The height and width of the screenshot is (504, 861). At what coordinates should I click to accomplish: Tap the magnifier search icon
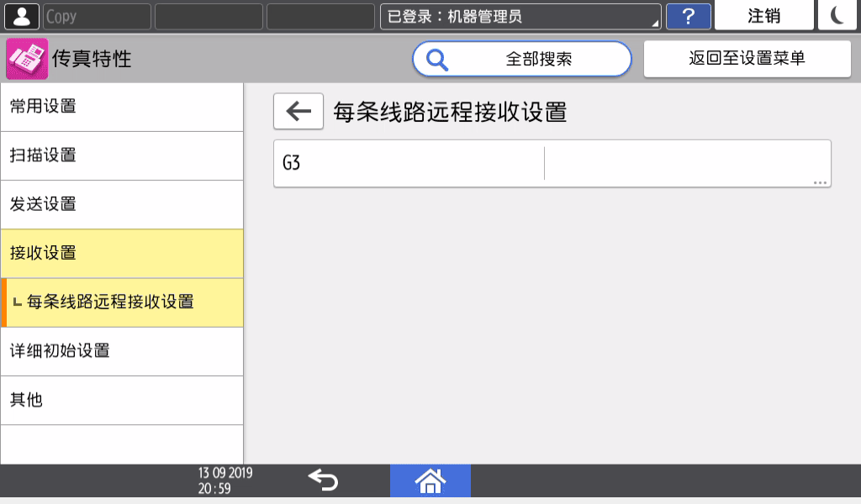[x=438, y=60]
